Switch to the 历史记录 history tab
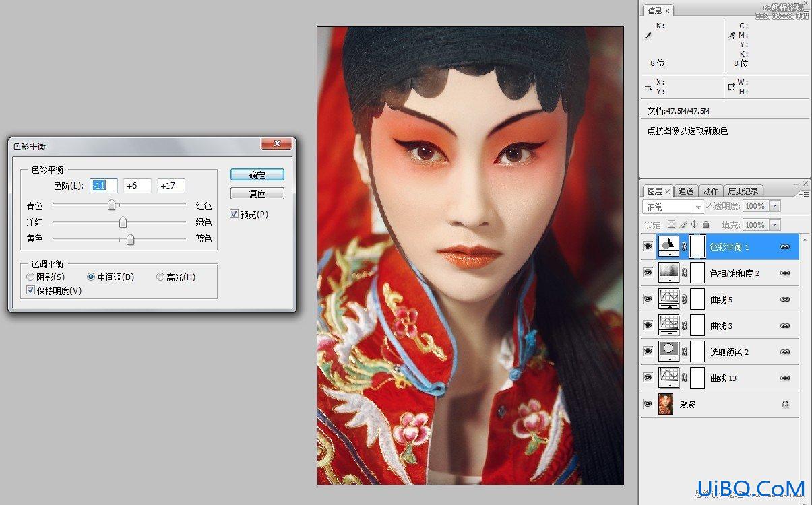The height and width of the screenshot is (505, 812). pyautogui.click(x=743, y=191)
